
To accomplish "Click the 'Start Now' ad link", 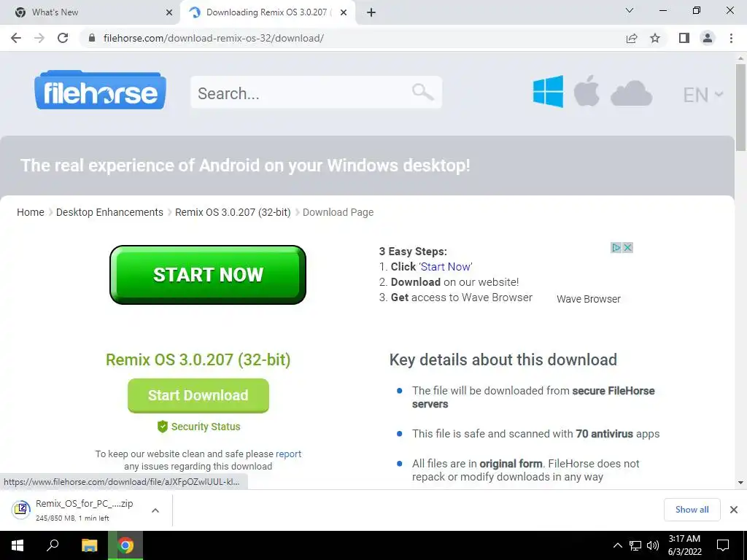I will click(x=446, y=267).
